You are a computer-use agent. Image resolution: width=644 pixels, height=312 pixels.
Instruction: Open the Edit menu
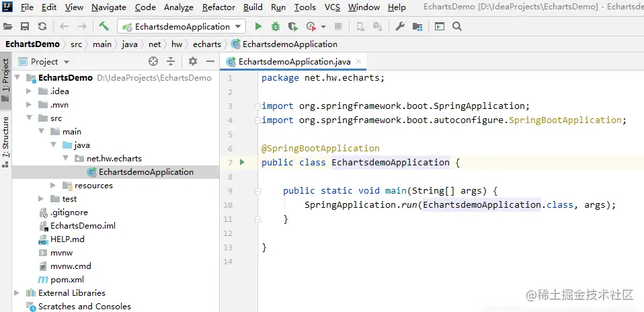coord(49,7)
